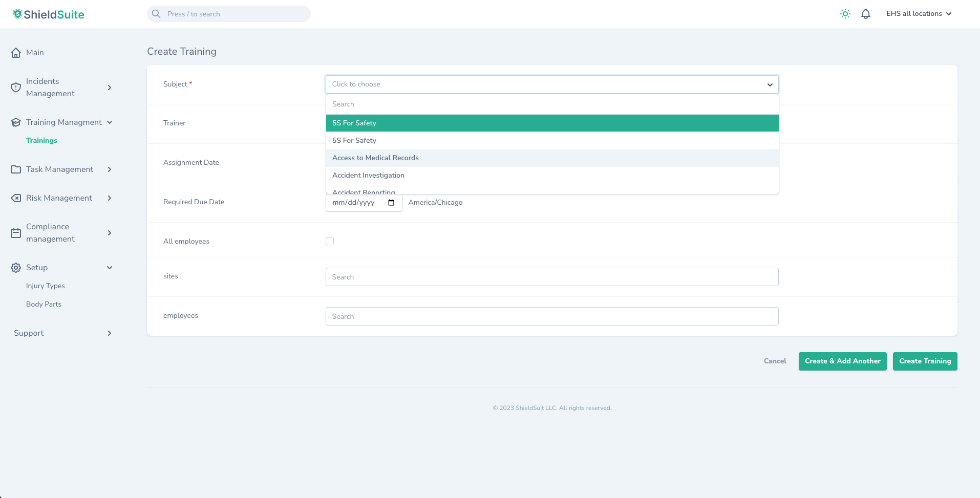980x498 pixels.
Task: Click the Incidents Management shield icon
Action: pyautogui.click(x=16, y=88)
